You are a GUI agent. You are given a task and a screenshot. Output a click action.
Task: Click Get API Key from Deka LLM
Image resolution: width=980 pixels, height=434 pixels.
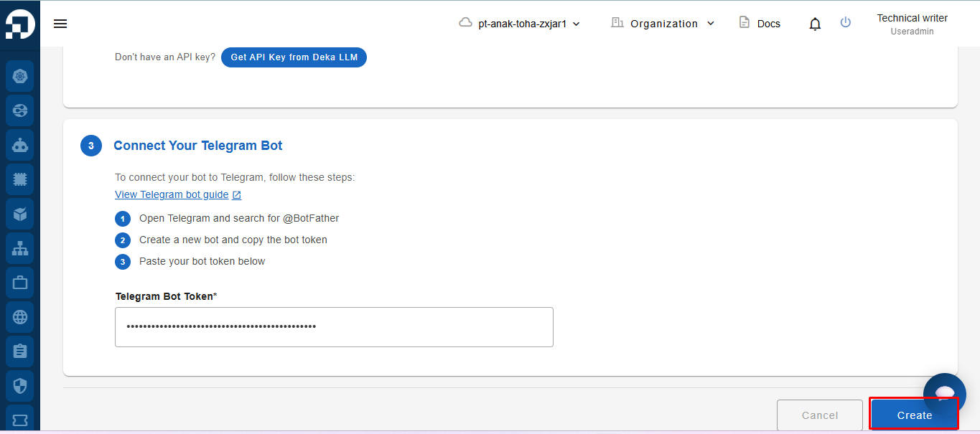pyautogui.click(x=294, y=57)
